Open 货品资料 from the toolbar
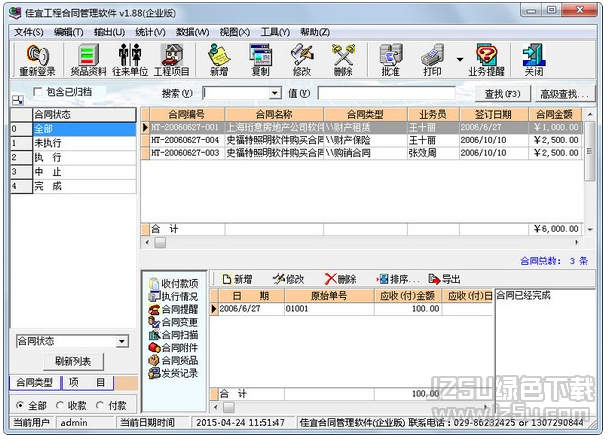 click(88, 60)
